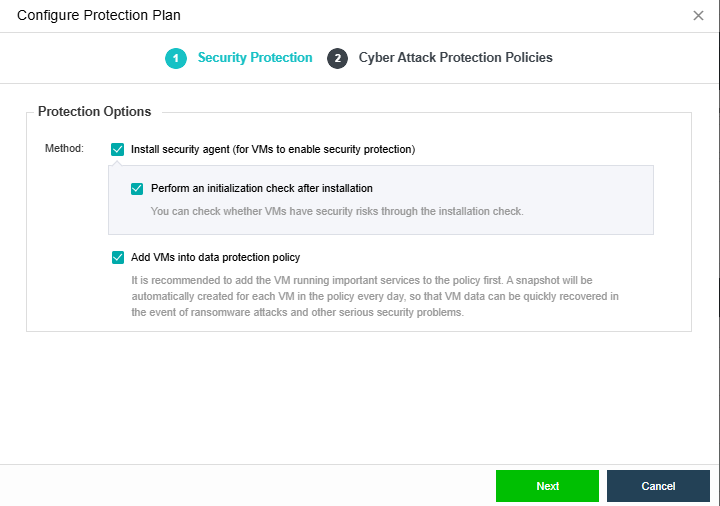Screen dimensions: 720x506
Task: Click the Perform an initialization check label
Action: 261,188
